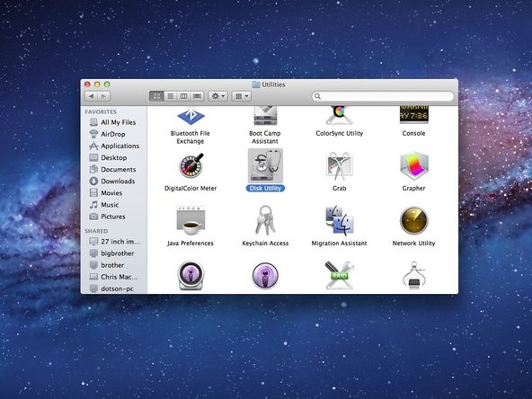Switch to column view mode
The height and width of the screenshot is (399, 532).
[x=183, y=96]
